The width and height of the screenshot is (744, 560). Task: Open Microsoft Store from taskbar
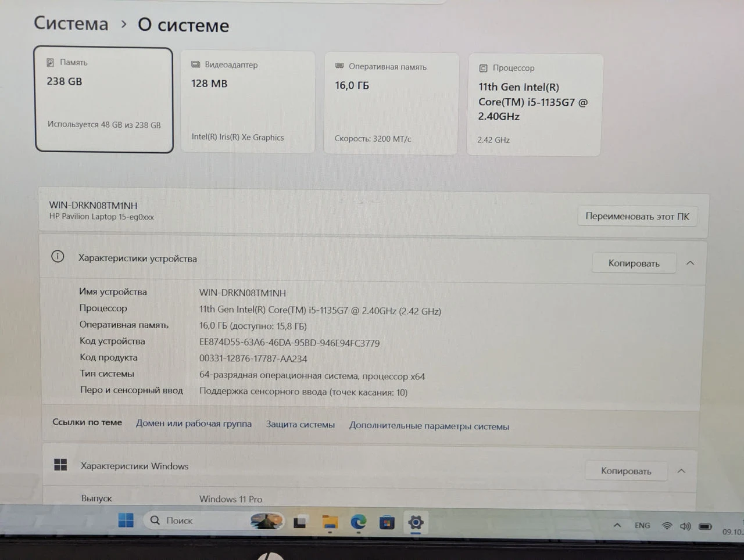click(x=387, y=523)
